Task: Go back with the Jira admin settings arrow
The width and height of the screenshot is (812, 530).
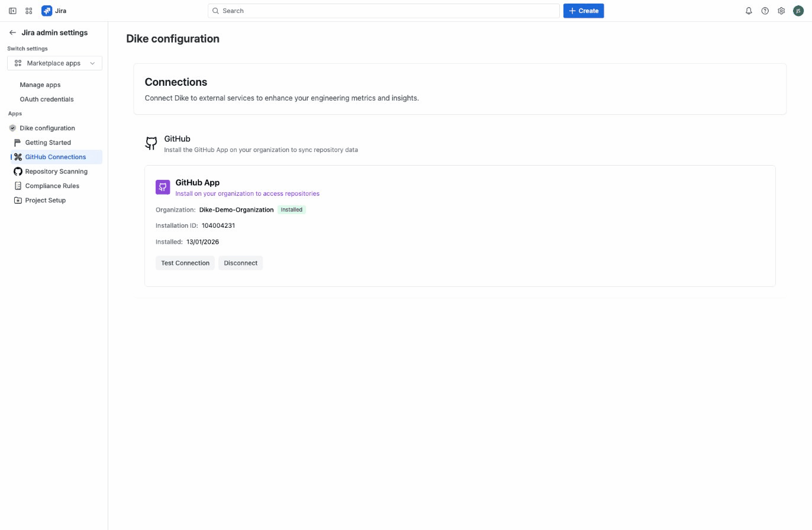Action: click(12, 33)
